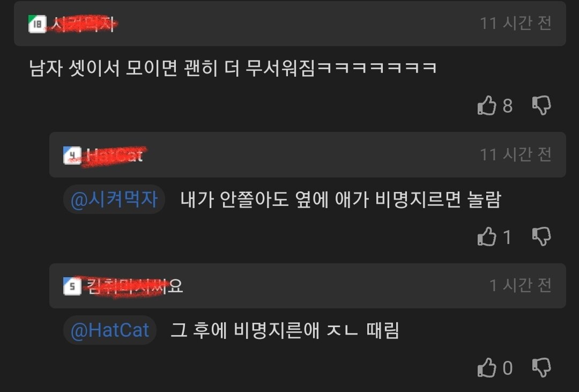
Task: Click the level 18 badge icon
Action: [x=38, y=24]
